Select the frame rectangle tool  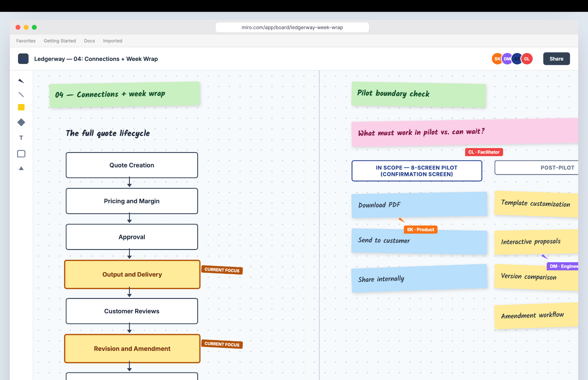21,154
